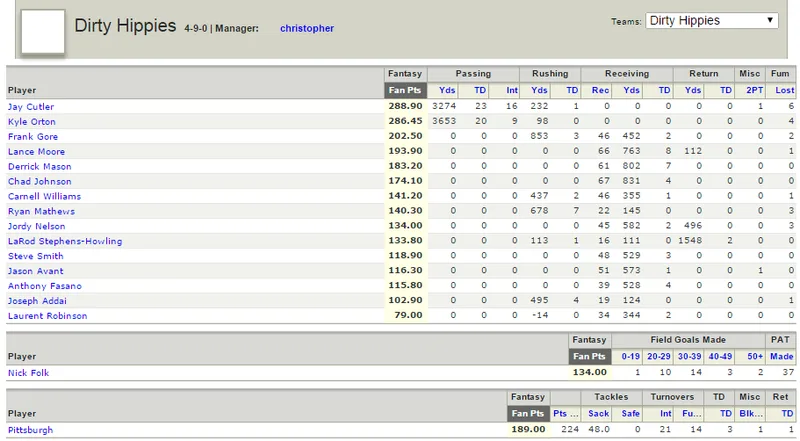Viewport: 800px width, 441px height.
Task: Sort defense by Sack column
Action: click(x=598, y=413)
